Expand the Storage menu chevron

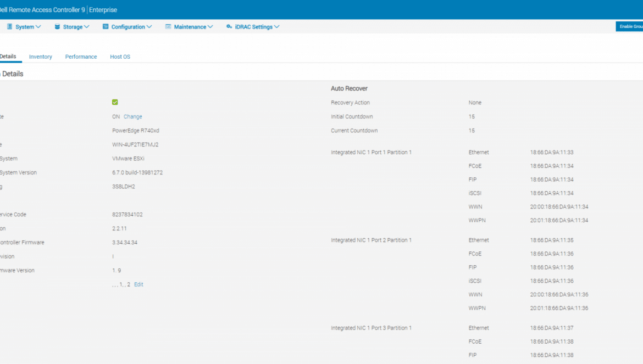pyautogui.click(x=86, y=26)
